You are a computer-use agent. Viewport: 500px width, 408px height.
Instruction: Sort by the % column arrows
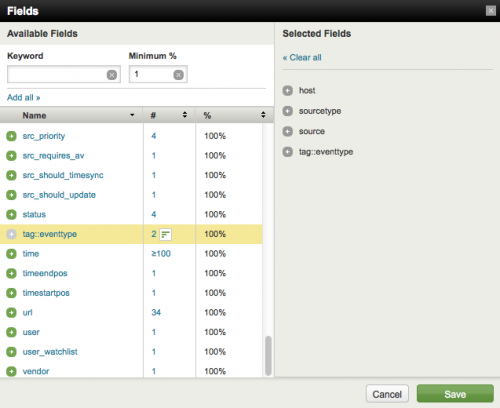coord(263,115)
